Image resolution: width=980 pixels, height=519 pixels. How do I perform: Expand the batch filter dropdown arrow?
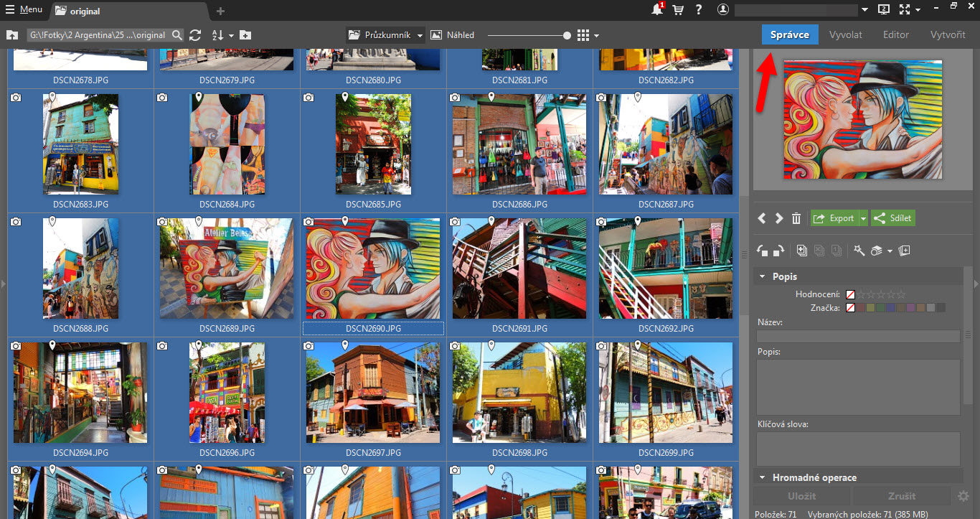[x=890, y=251]
